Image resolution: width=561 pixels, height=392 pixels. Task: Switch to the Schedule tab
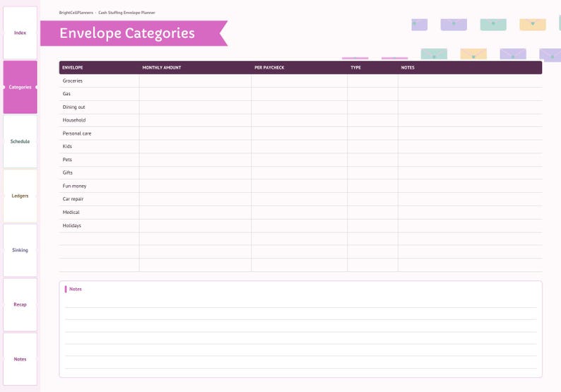[x=20, y=141]
